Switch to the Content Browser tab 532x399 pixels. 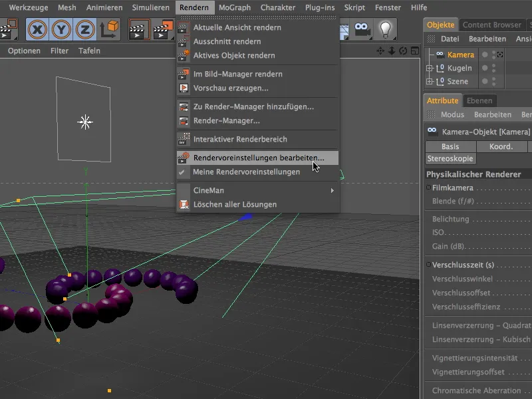pyautogui.click(x=491, y=25)
